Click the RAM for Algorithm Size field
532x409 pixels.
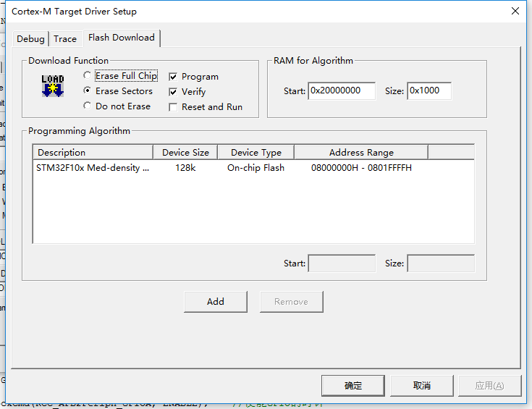(428, 91)
